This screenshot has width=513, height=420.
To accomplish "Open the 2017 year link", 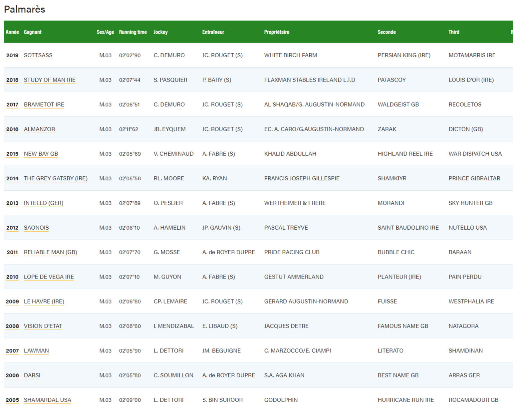I will [12, 105].
